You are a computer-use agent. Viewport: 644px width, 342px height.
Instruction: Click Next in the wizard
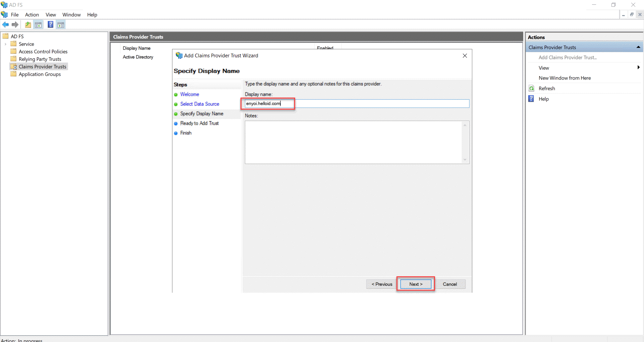tap(416, 284)
